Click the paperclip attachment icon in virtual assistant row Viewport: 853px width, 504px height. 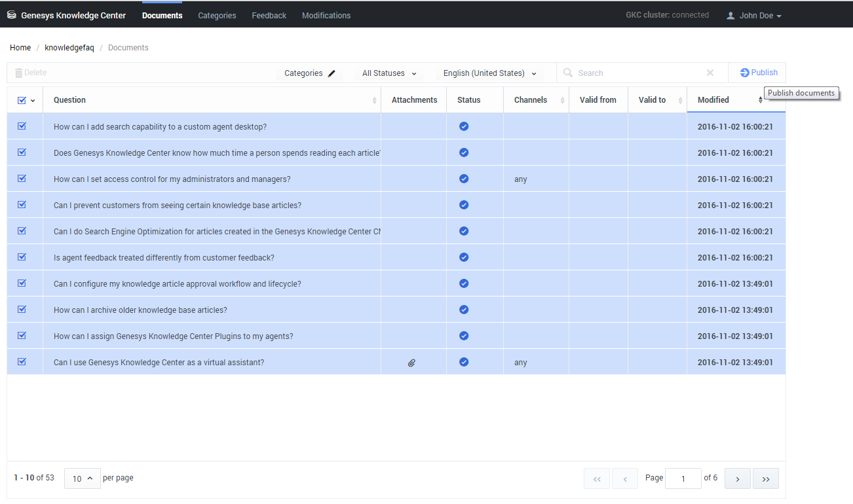(411, 362)
